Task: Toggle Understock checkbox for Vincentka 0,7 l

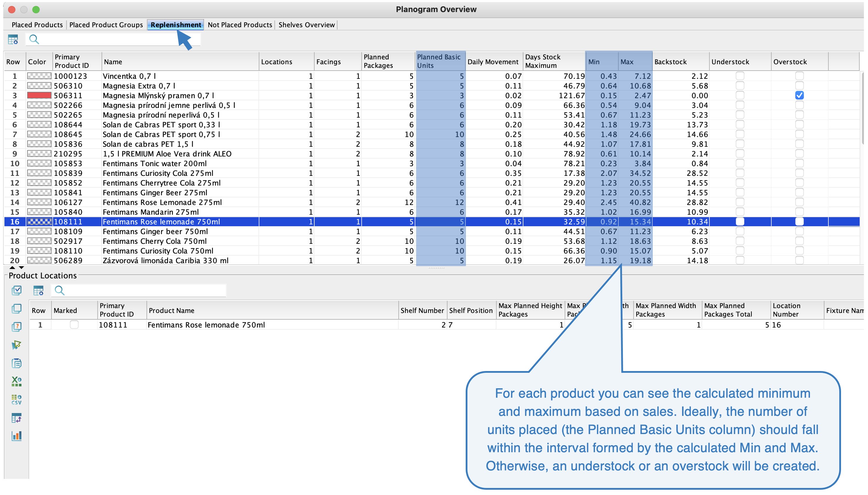Action: click(740, 76)
